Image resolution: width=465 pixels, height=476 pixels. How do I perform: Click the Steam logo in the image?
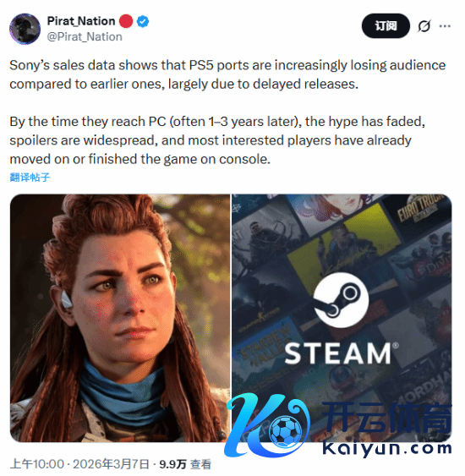342,299
